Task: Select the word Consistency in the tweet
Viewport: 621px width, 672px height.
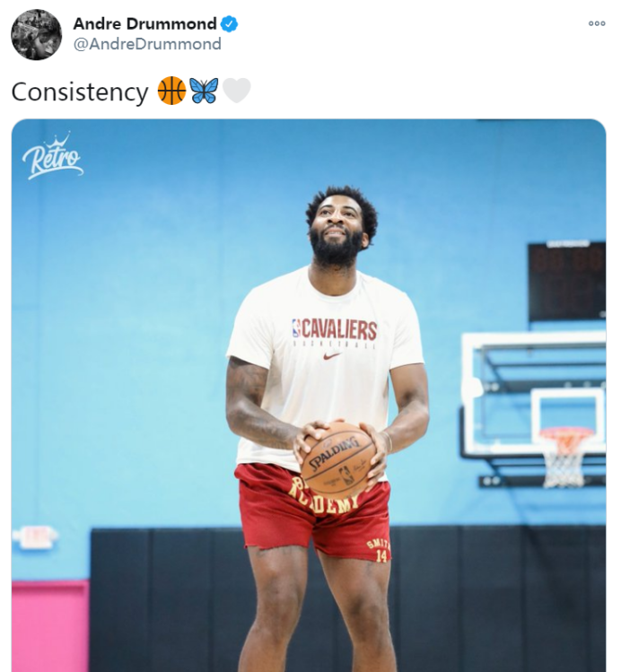Action: [80, 92]
